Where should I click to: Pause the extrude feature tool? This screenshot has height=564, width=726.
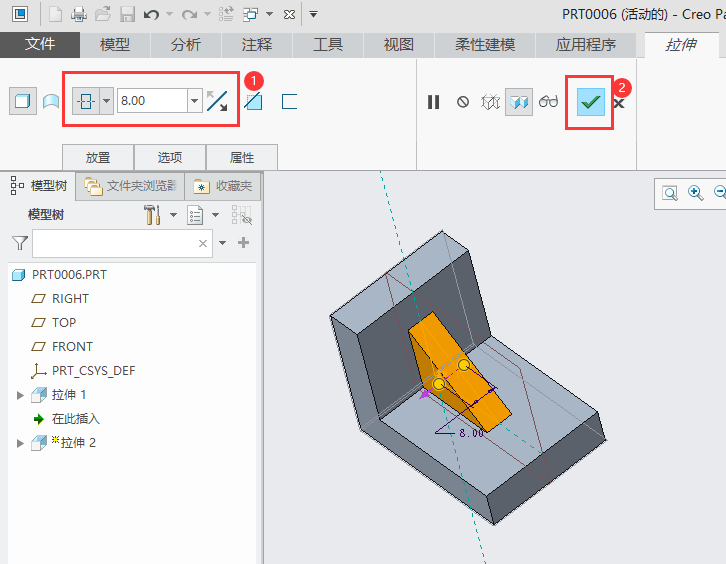[x=433, y=102]
